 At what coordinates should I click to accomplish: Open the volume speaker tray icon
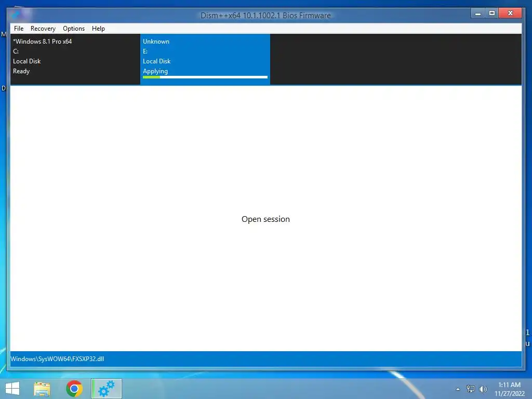(x=483, y=389)
